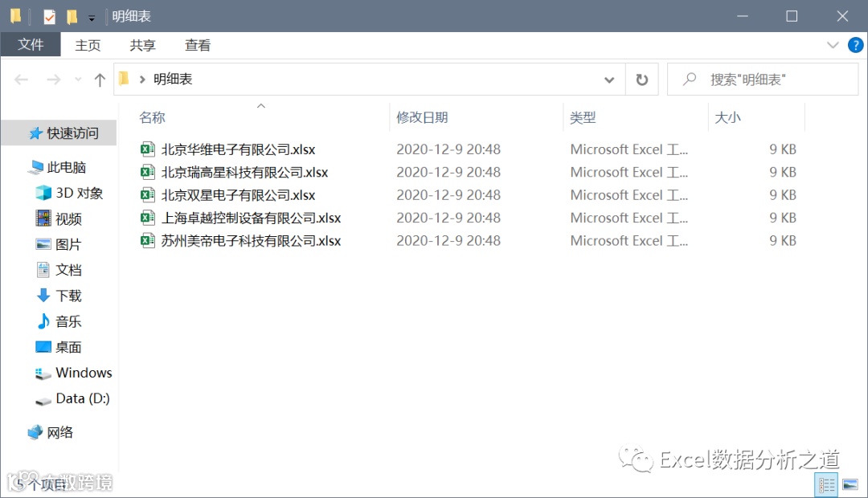The image size is (868, 498).
Task: Click the 网络 network icon
Action: click(35, 431)
